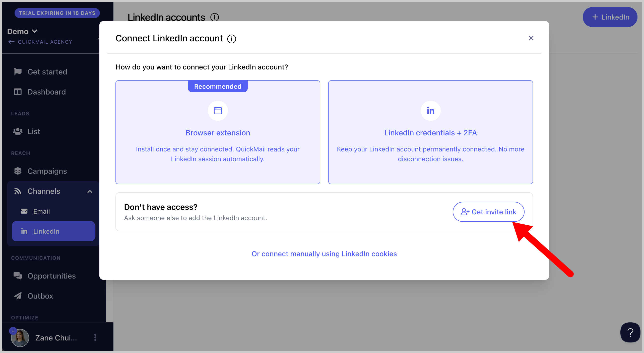
Task: Connect manually using LinkedIn cookies link
Action: [324, 254]
